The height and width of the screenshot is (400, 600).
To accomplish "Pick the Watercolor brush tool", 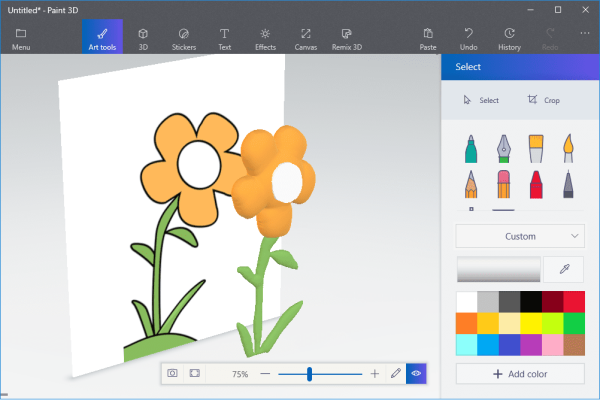I will [x=567, y=149].
